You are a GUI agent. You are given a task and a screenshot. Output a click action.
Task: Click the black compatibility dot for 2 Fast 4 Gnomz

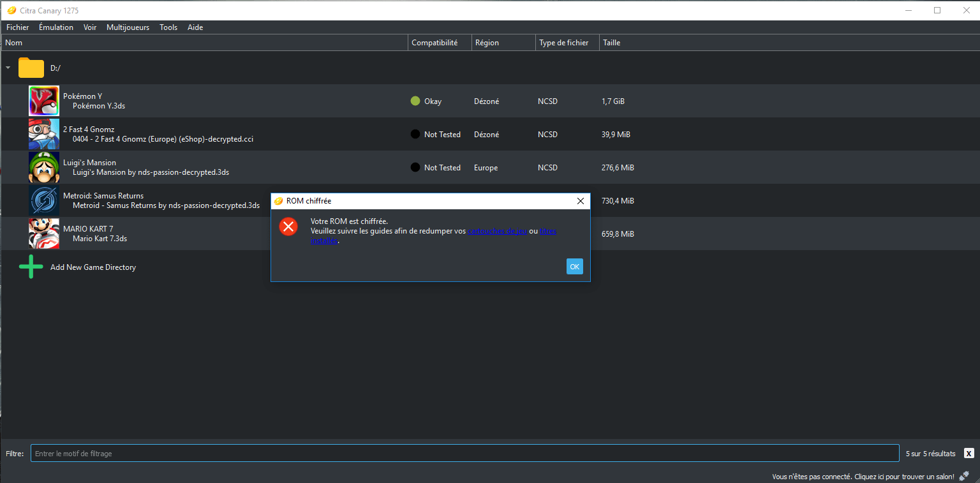point(415,134)
